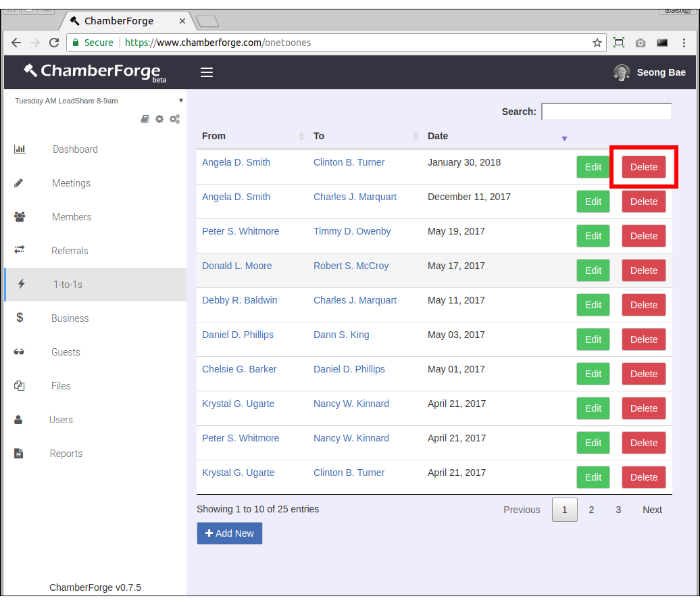The height and width of the screenshot is (605, 700).
Task: Click the browser reload icon
Action: pyautogui.click(x=54, y=43)
